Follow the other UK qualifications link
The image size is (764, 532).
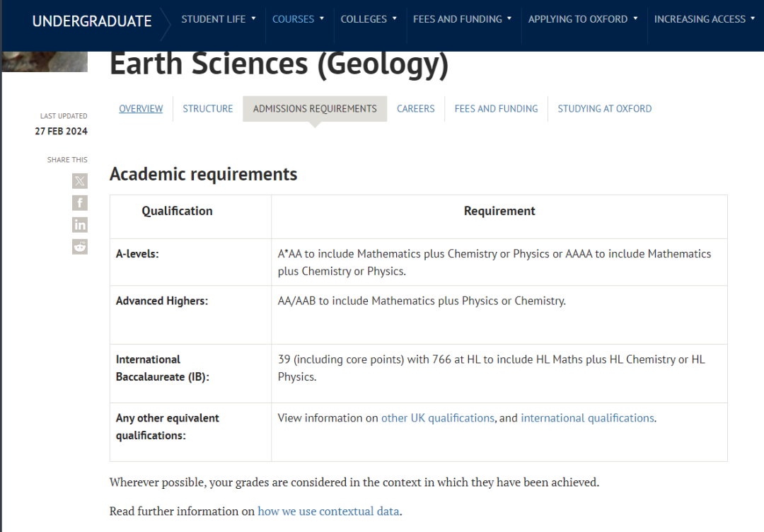438,418
